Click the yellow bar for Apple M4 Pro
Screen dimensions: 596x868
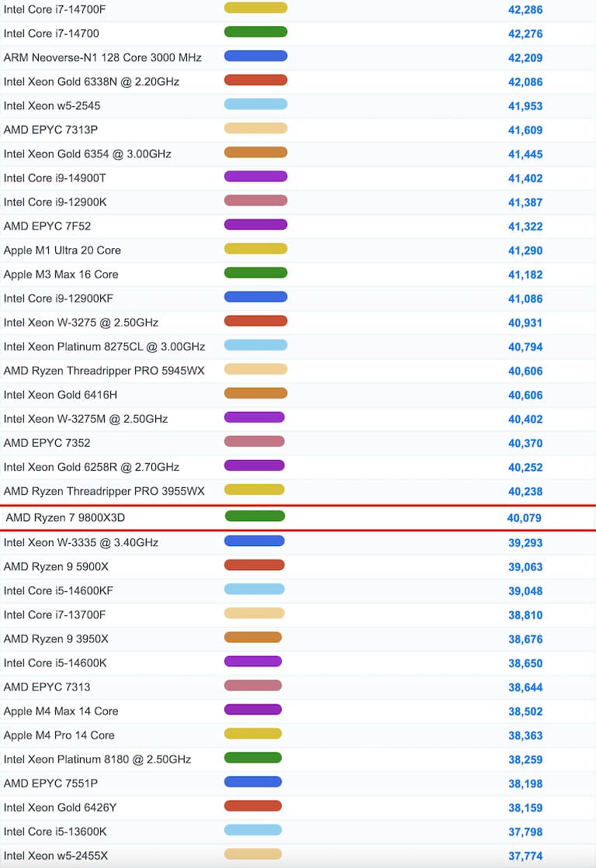point(253,734)
